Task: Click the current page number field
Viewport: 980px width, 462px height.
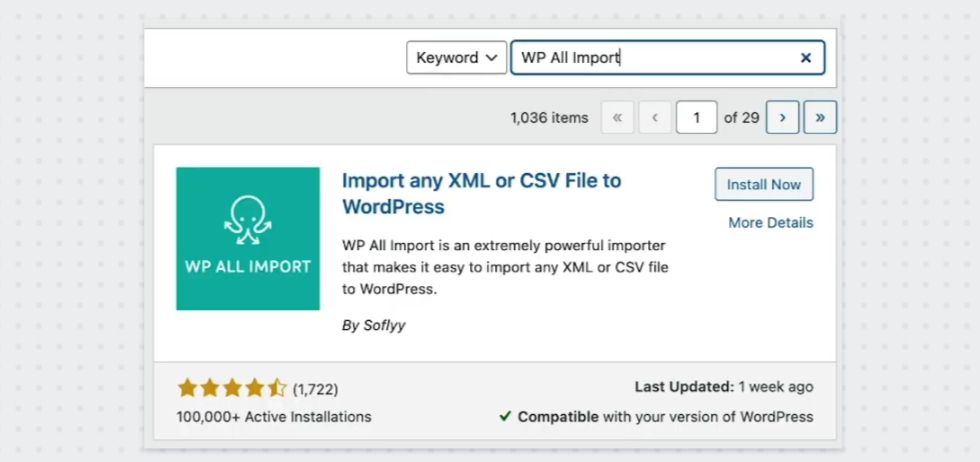Action: tap(696, 118)
